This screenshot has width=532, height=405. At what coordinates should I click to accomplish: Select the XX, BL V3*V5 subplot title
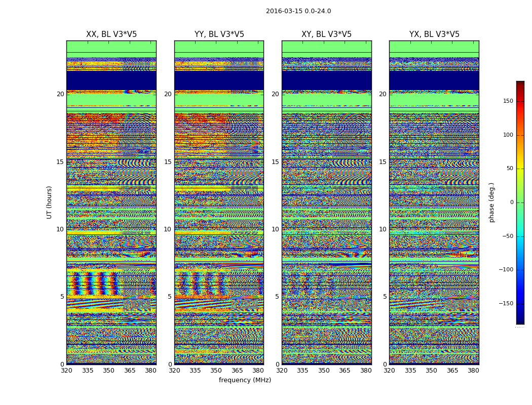pyautogui.click(x=111, y=34)
